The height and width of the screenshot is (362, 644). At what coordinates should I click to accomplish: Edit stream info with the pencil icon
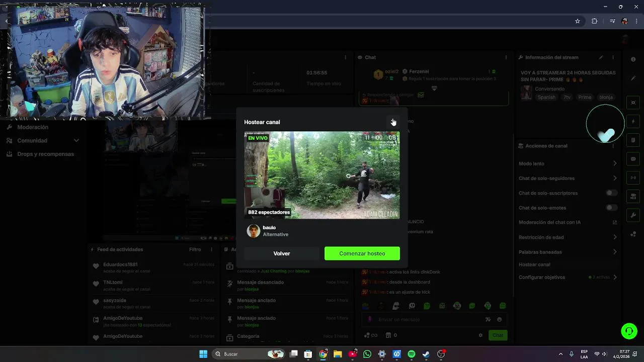601,57
